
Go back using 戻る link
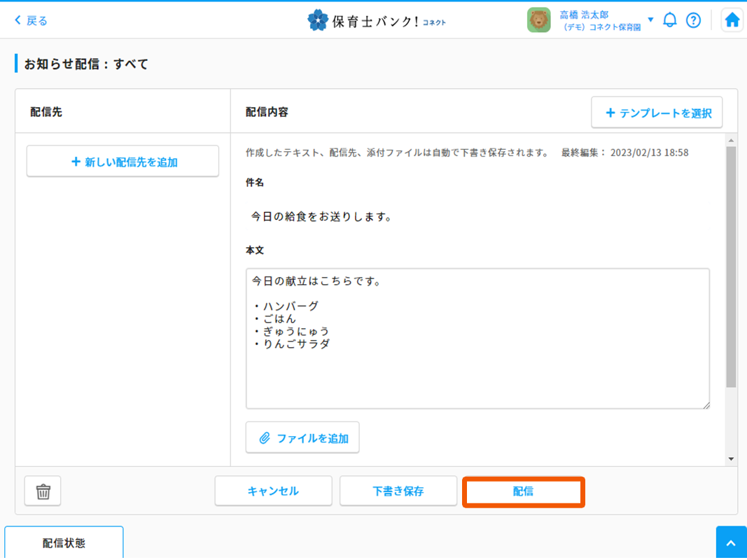point(32,20)
